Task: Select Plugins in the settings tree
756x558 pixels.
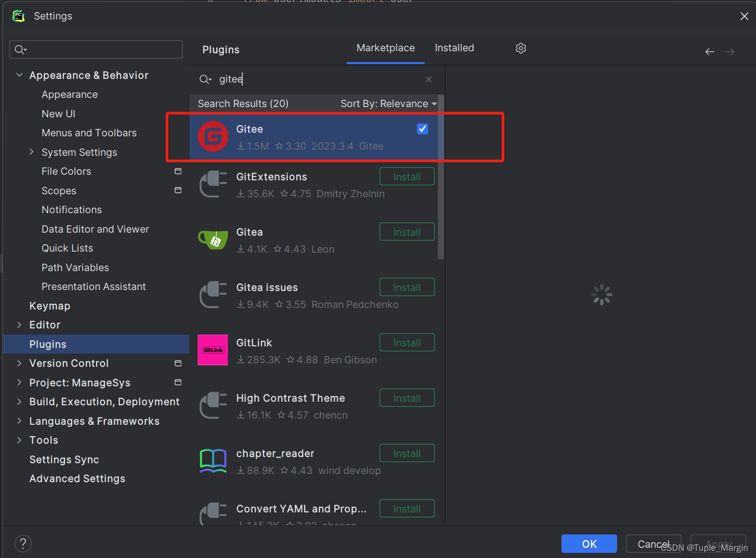Action: coord(96,344)
